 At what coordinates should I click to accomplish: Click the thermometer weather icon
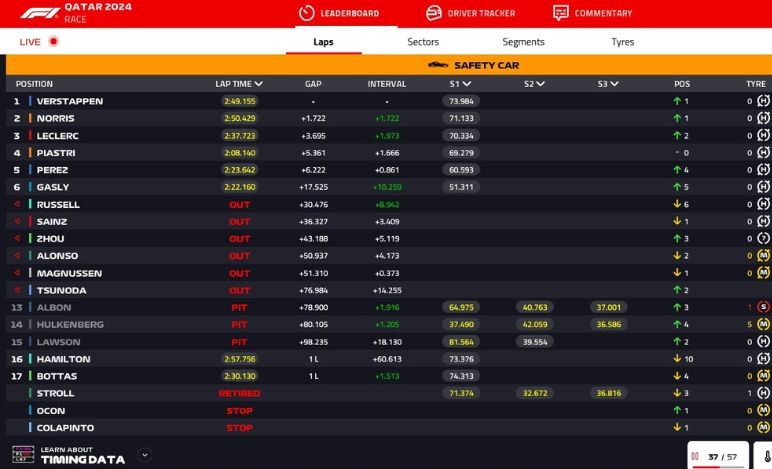[766, 457]
